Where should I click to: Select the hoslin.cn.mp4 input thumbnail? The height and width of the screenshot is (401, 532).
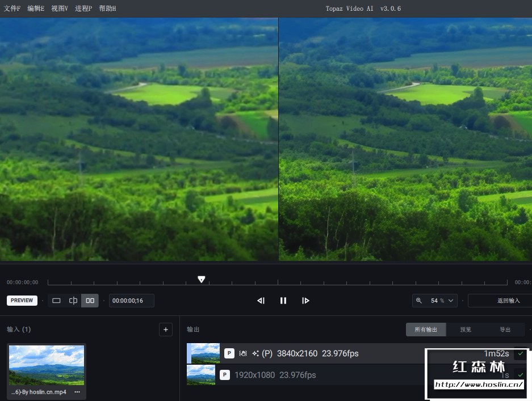click(x=46, y=365)
